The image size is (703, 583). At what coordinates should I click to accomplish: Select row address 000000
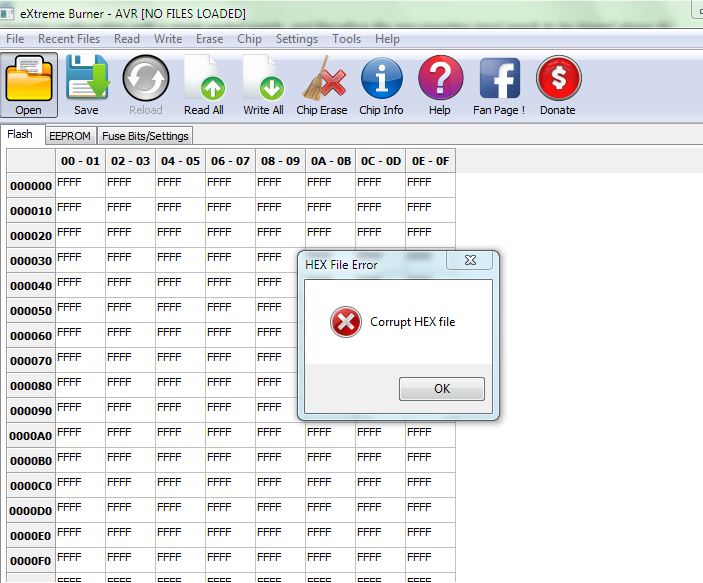pyautogui.click(x=31, y=186)
